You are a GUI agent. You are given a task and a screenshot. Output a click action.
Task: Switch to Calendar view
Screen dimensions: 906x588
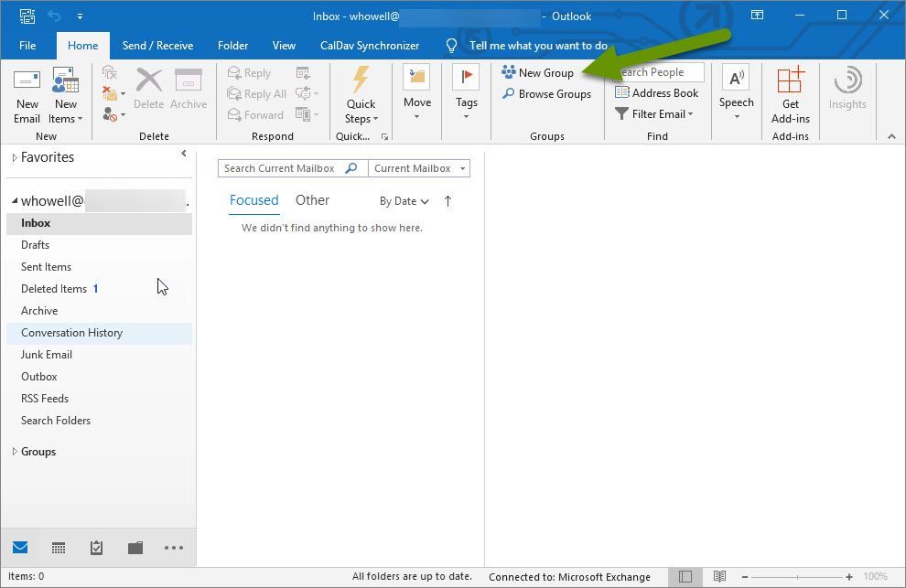pos(58,547)
